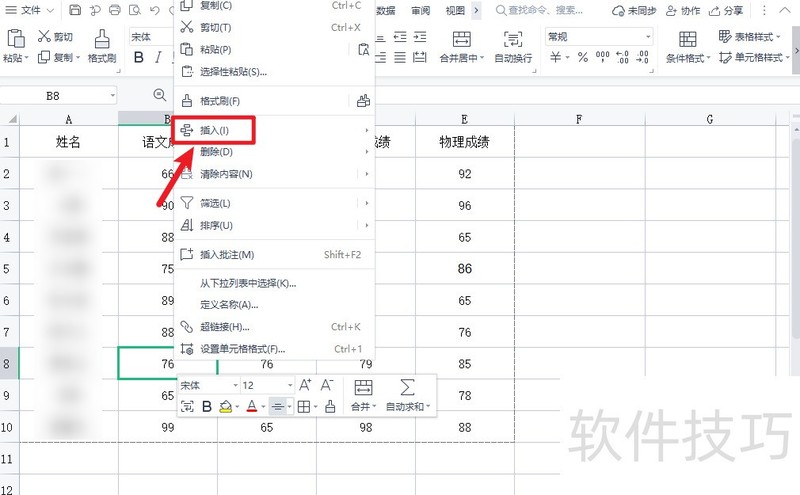Open the 表格样式 table style dropdown
Screen dimensions: 800x495
pos(749,36)
